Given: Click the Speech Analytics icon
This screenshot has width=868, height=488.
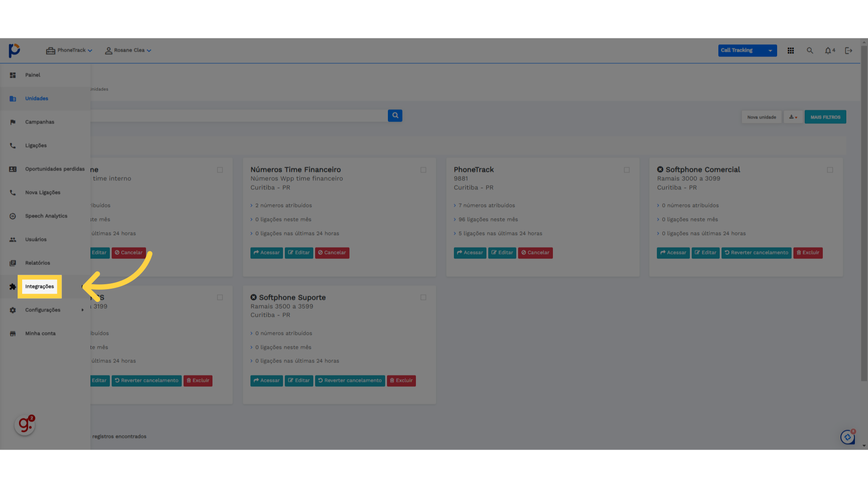Looking at the screenshot, I should (13, 216).
